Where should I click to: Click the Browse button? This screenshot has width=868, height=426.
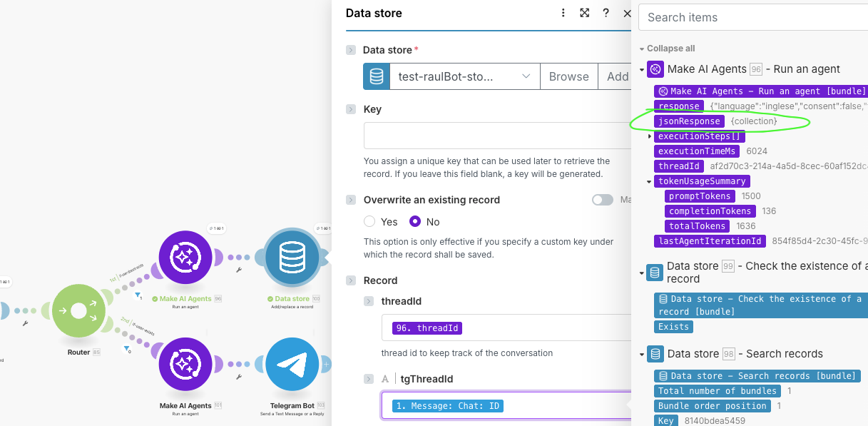coord(568,76)
